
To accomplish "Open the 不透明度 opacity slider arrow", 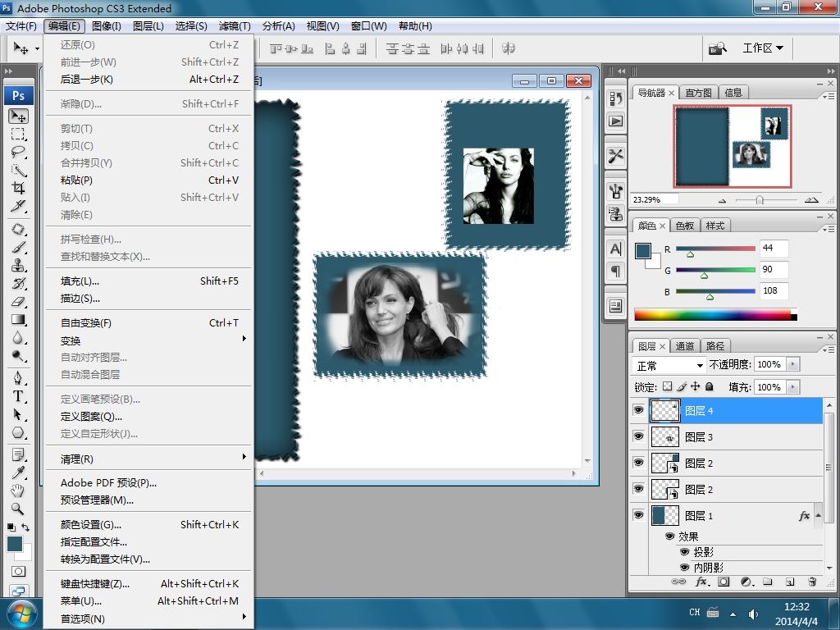I will click(x=793, y=364).
